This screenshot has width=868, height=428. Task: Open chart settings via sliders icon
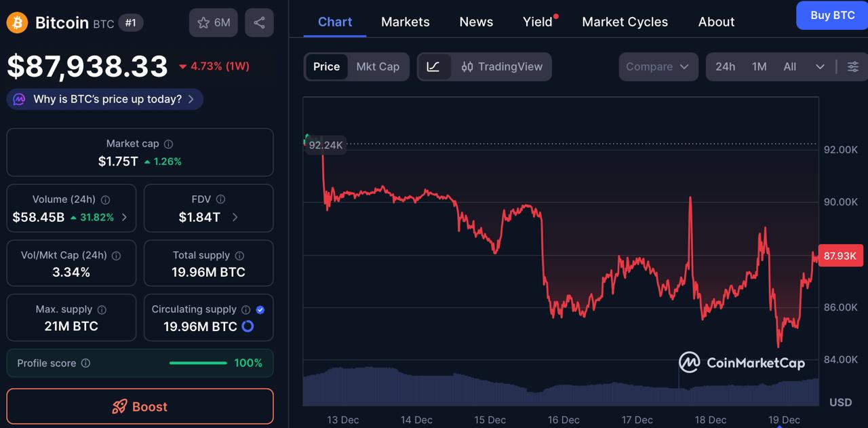(852, 66)
